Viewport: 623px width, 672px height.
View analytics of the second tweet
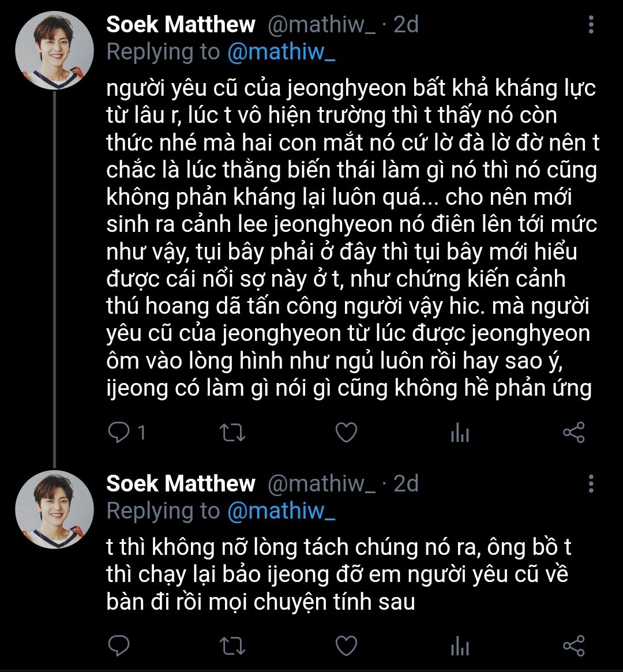pos(460,645)
